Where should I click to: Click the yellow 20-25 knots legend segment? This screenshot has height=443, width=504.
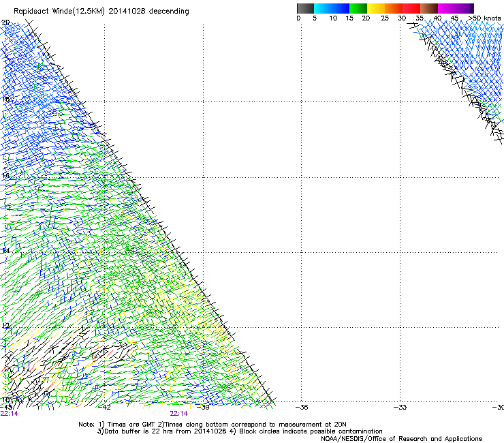pyautogui.click(x=376, y=8)
